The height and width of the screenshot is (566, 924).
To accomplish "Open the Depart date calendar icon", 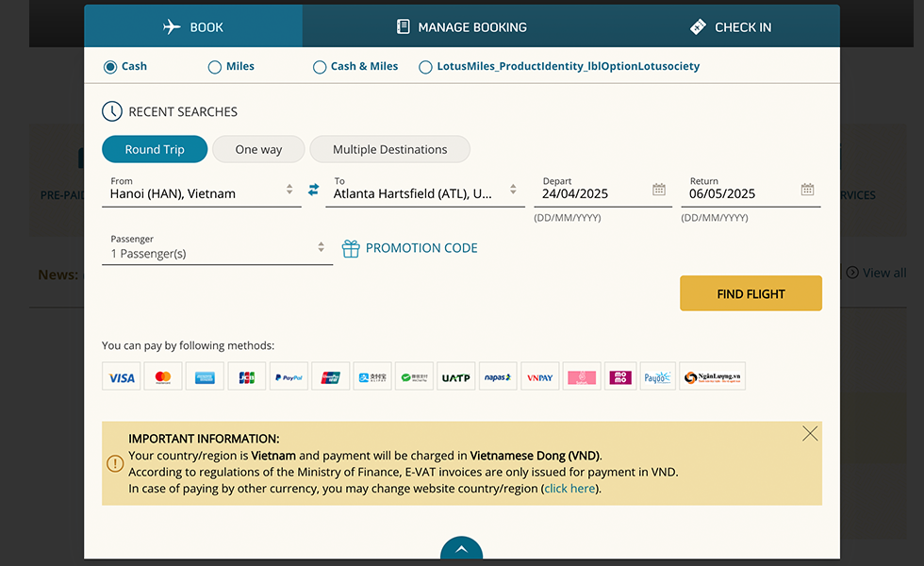I will click(659, 190).
